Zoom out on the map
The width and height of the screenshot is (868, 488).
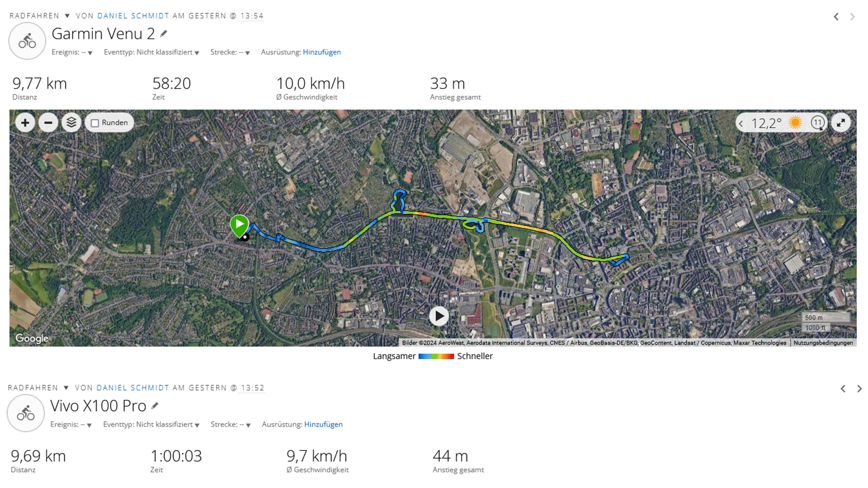click(48, 122)
